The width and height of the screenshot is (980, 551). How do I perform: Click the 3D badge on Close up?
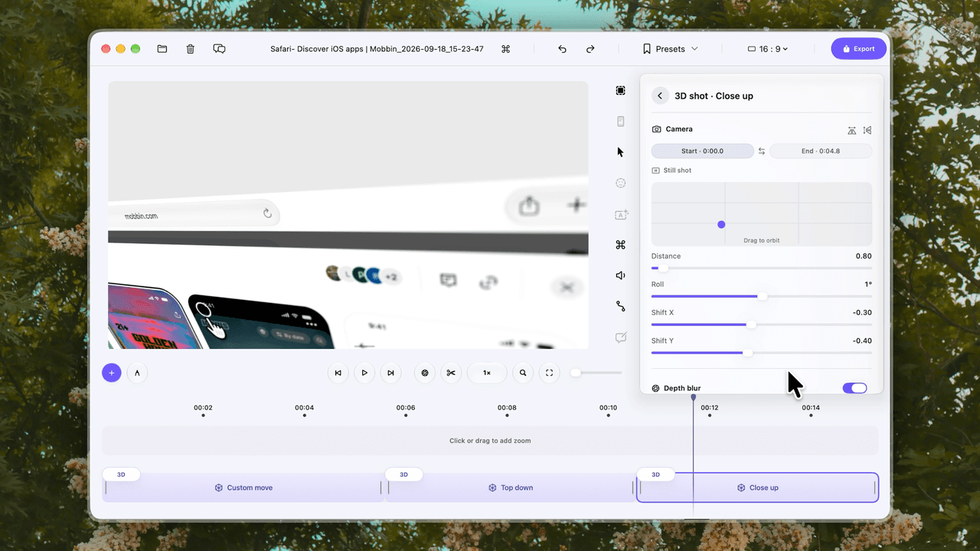(x=655, y=474)
